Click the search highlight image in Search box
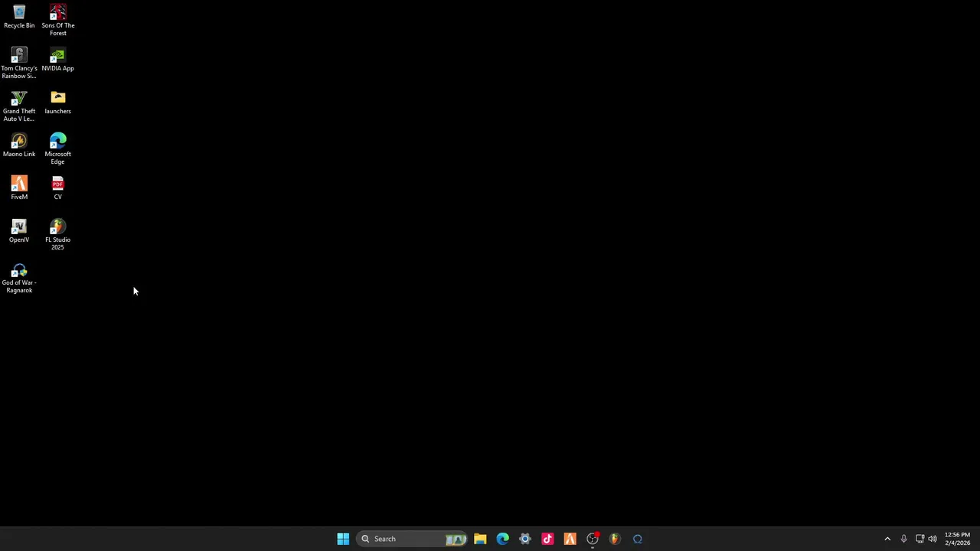Screen dimensions: 980x551 click(x=456, y=539)
